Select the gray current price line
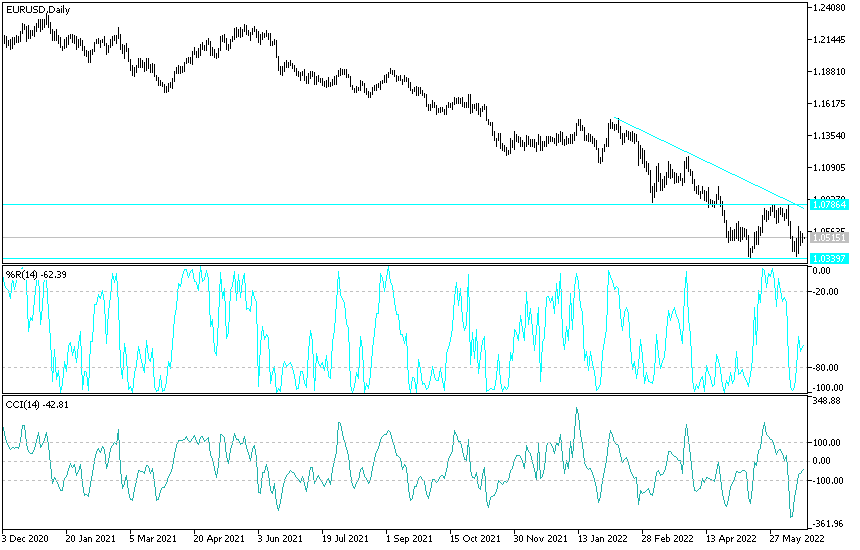860x550 pixels. tap(405, 237)
